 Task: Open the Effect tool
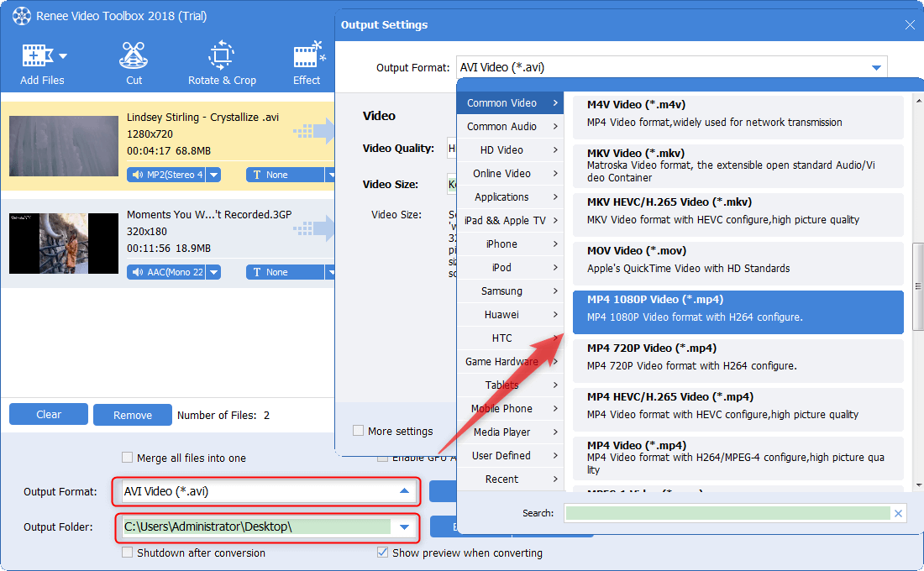click(x=307, y=57)
